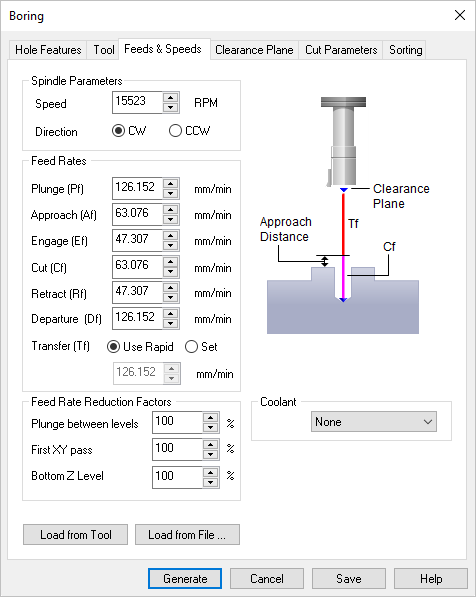This screenshot has width=476, height=597.
Task: Increase Approach (Af) feed rate
Action: 171,209
